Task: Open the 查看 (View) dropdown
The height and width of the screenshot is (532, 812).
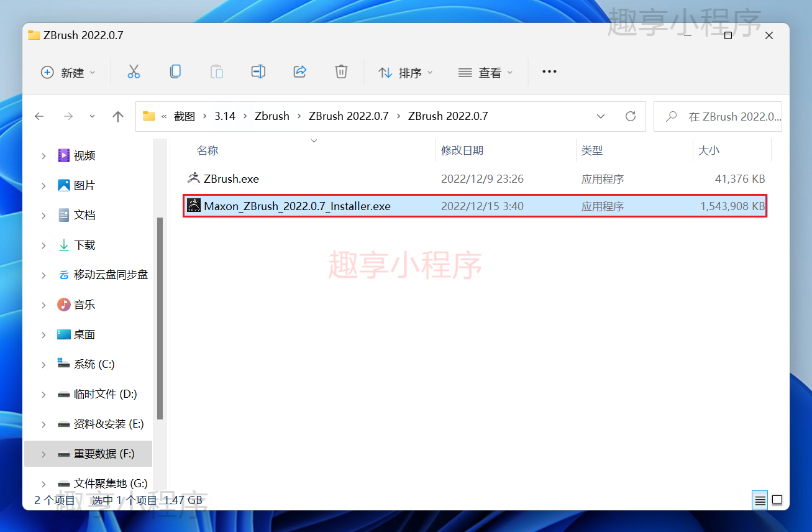Action: [x=485, y=73]
